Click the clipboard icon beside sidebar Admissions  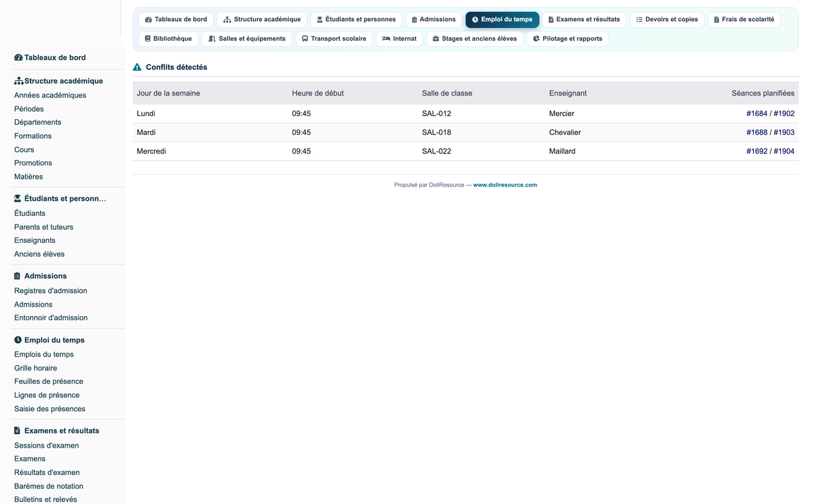tap(18, 276)
